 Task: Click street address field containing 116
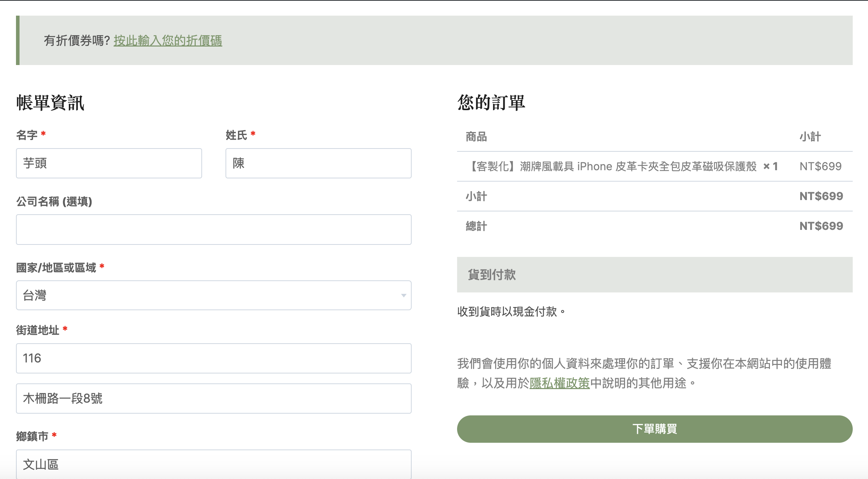(x=213, y=358)
